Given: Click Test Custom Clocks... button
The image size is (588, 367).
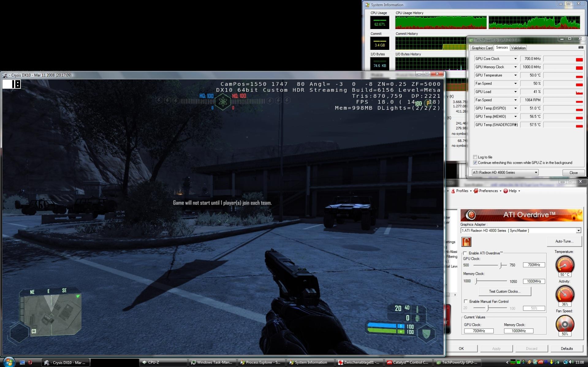Looking at the screenshot, I should 505,291.
